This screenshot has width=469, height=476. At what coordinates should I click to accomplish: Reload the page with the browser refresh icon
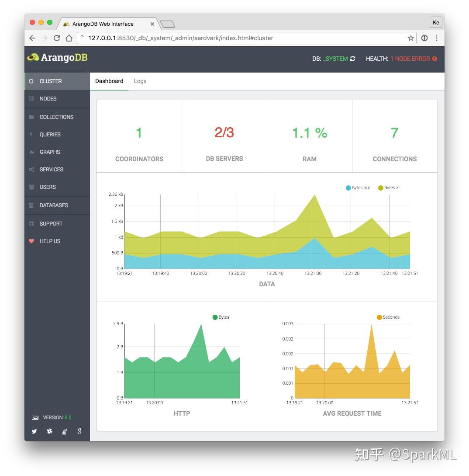[x=57, y=38]
